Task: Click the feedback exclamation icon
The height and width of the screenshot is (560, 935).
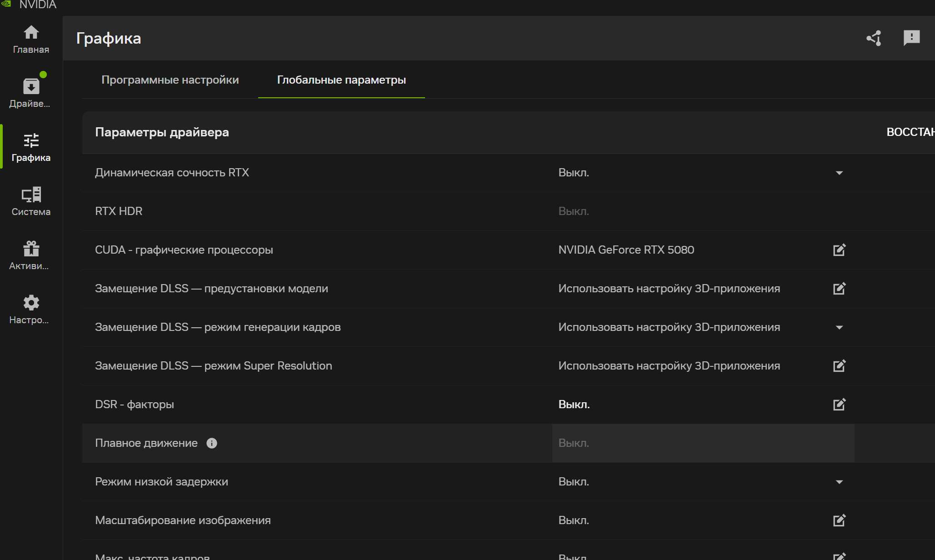Action: pos(911,38)
